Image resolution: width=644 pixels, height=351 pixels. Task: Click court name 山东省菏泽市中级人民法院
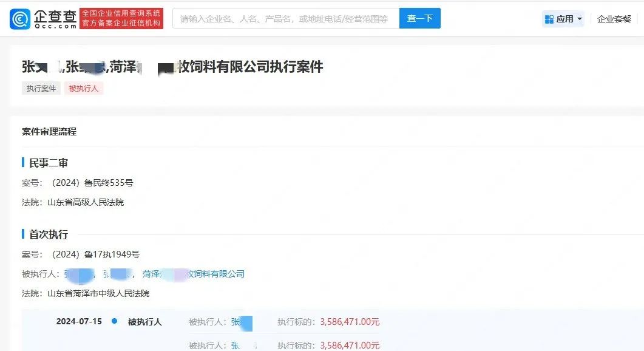coord(98,293)
